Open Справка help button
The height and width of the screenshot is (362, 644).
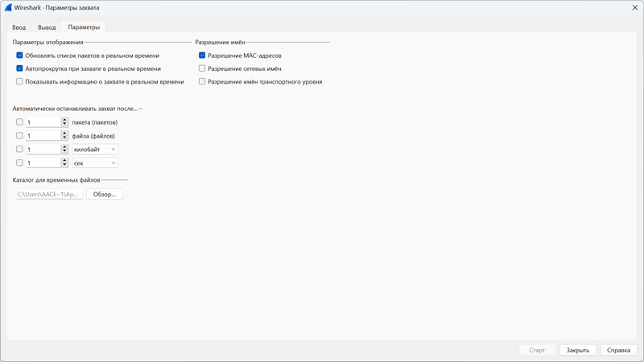(x=618, y=350)
